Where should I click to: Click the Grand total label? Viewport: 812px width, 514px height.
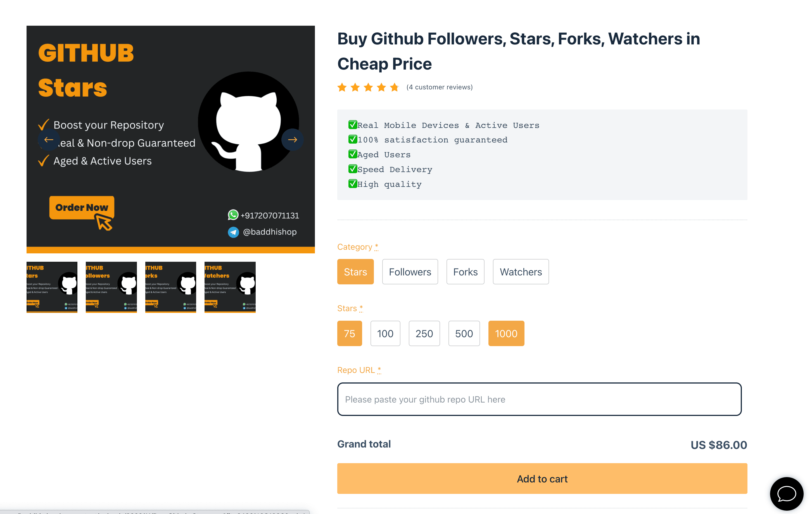pos(364,444)
